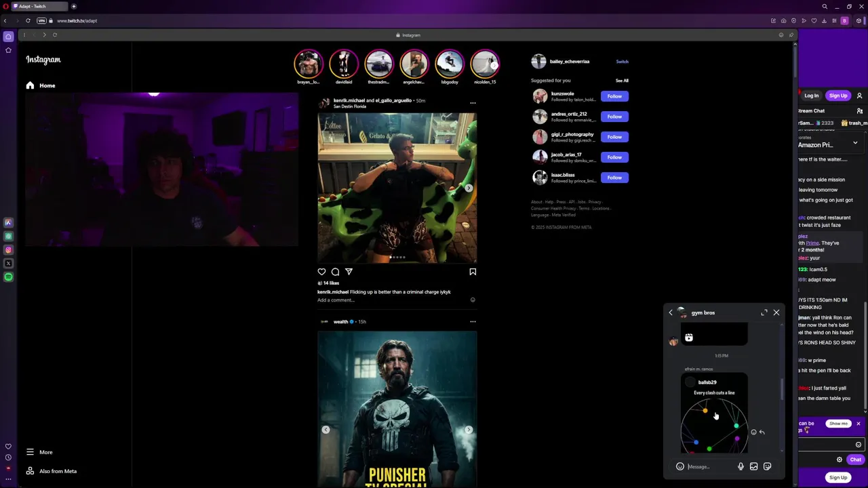
Task: Open Also from Meta menu
Action: pyautogui.click(x=52, y=471)
